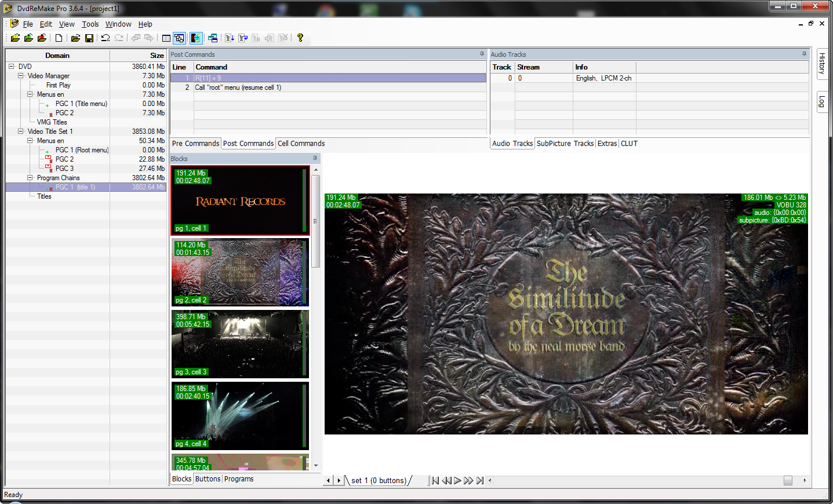Select the pg 3, cell 3 thumbnail
Screen dimensions: 833x504
click(240, 344)
